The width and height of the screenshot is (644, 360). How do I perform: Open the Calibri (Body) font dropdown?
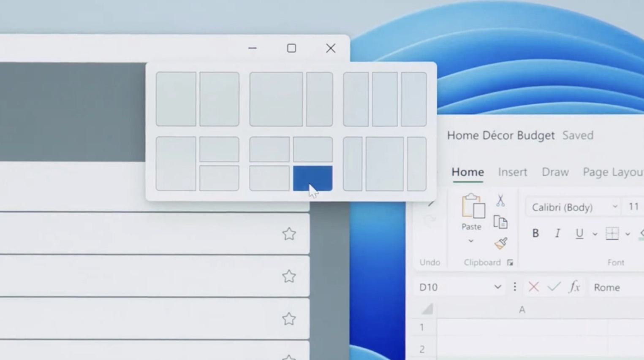coord(615,207)
